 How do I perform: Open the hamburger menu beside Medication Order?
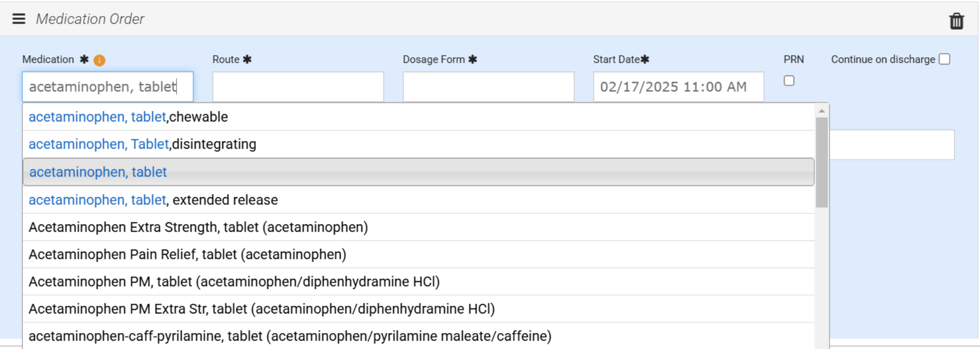click(x=19, y=19)
